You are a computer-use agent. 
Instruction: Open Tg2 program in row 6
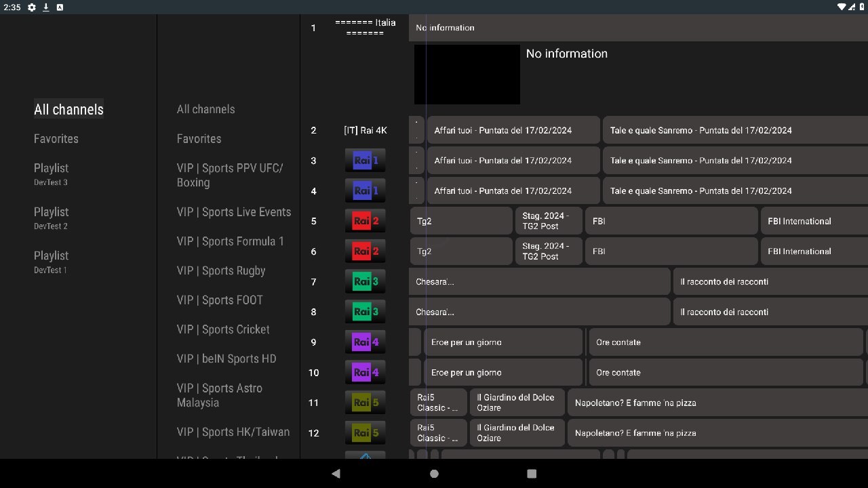[x=461, y=251]
